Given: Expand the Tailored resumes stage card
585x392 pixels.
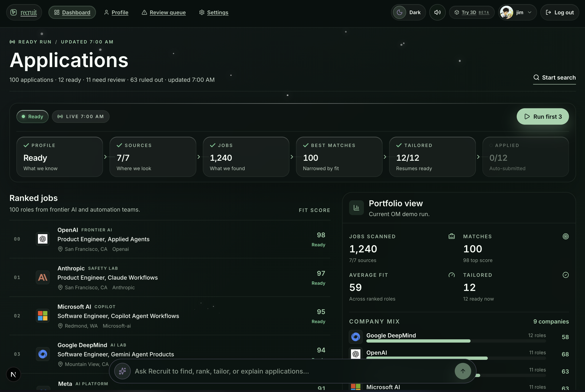Looking at the screenshot, I should [432, 157].
